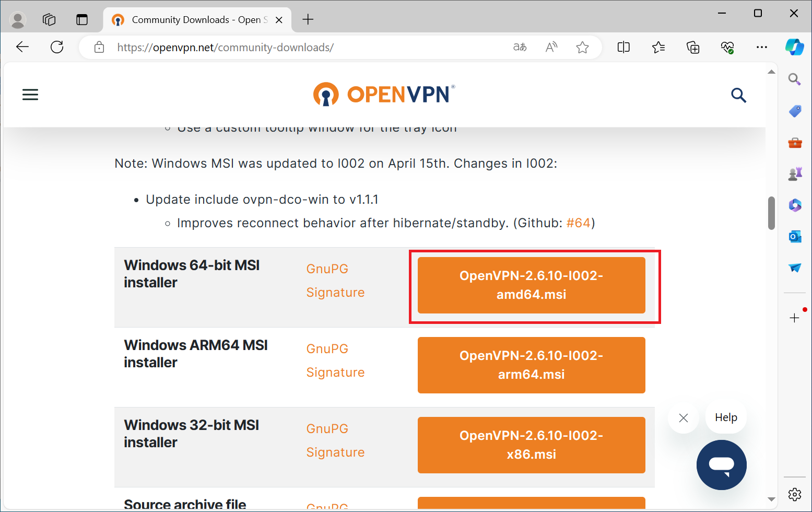Open GnuPG link for Windows 32-bit installer
The image size is (812, 512).
[327, 429]
